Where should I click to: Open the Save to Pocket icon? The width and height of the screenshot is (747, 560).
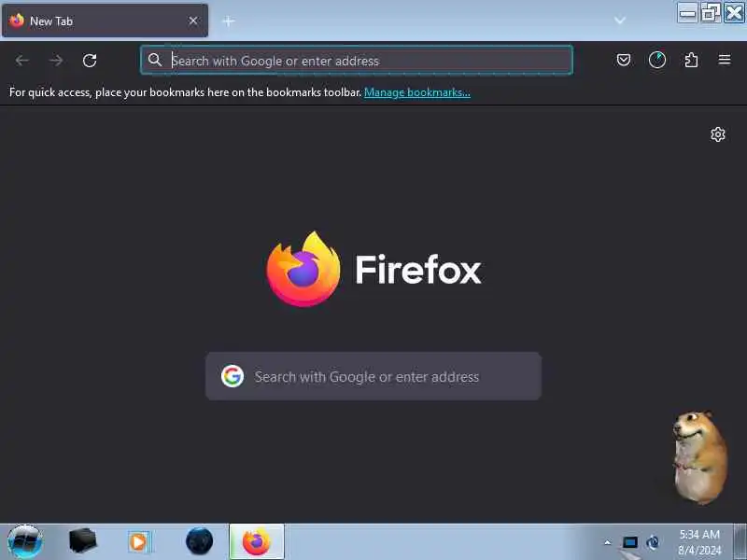click(624, 60)
